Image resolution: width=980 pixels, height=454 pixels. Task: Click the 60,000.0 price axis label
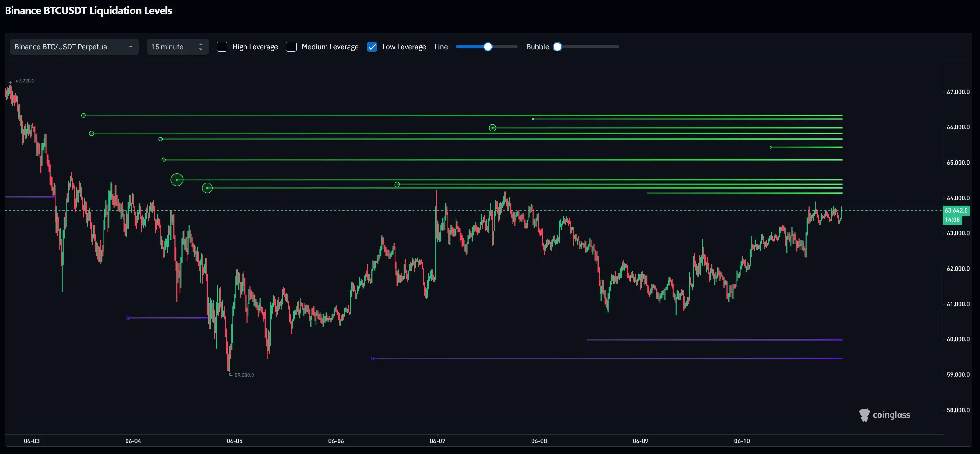click(958, 339)
